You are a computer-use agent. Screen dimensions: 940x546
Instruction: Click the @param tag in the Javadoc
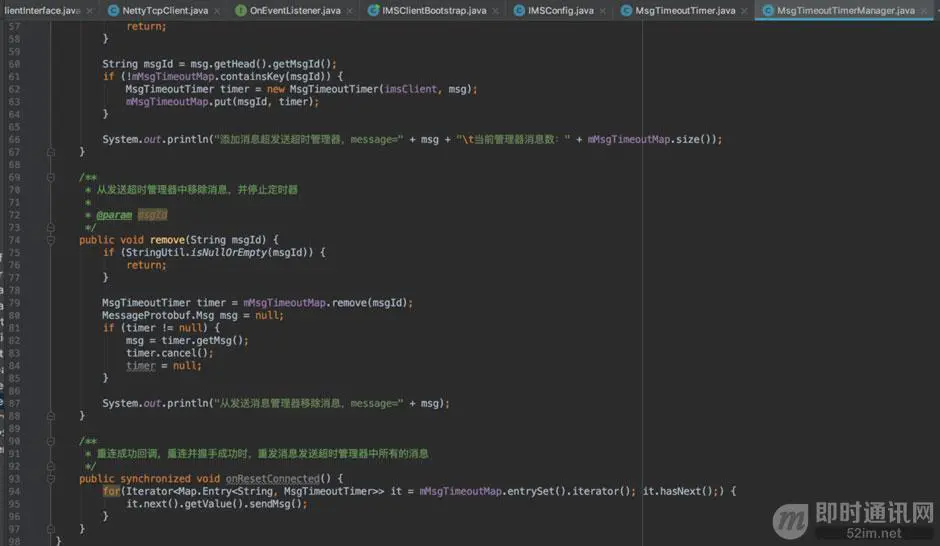114,215
